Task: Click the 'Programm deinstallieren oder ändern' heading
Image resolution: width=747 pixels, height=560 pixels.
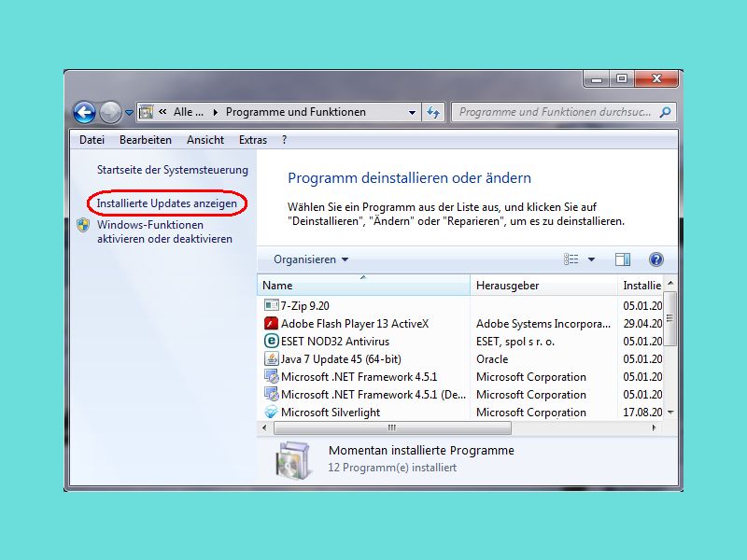Action: [409, 178]
